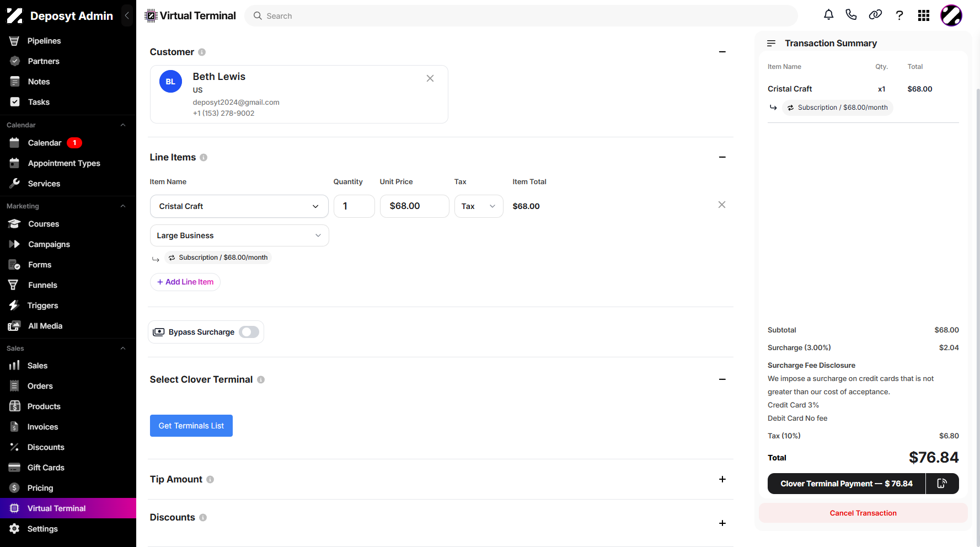The image size is (980, 547).
Task: Remove customer Beth Lewis with X
Action: coord(430,78)
